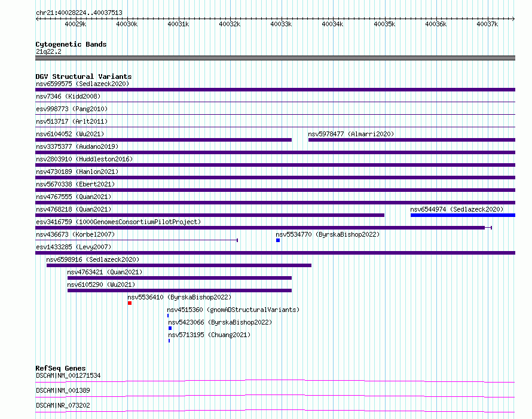
Task: Click the small blue nsv5534770 variant block
Action: coord(278,240)
